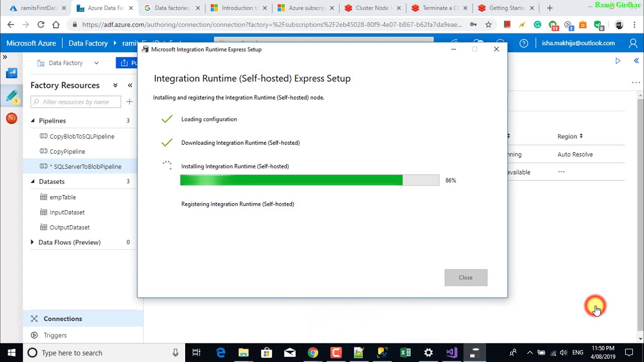
Task: Open Settings gear from taskbar
Action: 429,353
